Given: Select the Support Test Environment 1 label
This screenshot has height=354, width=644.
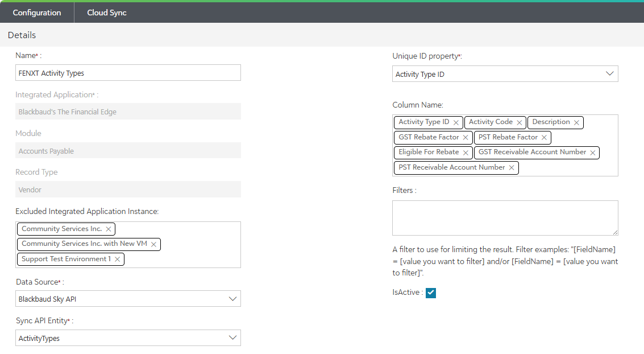Looking at the screenshot, I should coord(66,258).
